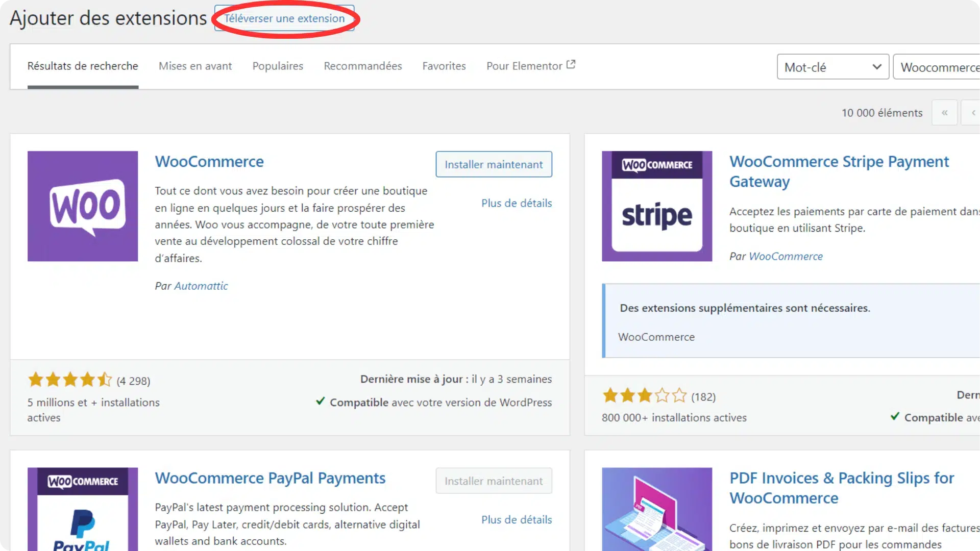Expand the Mot-clé search type dropdown
This screenshot has height=551, width=980.
[833, 67]
